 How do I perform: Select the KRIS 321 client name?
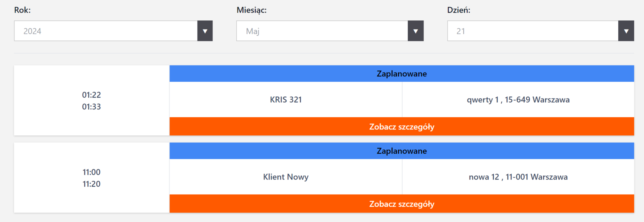(286, 100)
